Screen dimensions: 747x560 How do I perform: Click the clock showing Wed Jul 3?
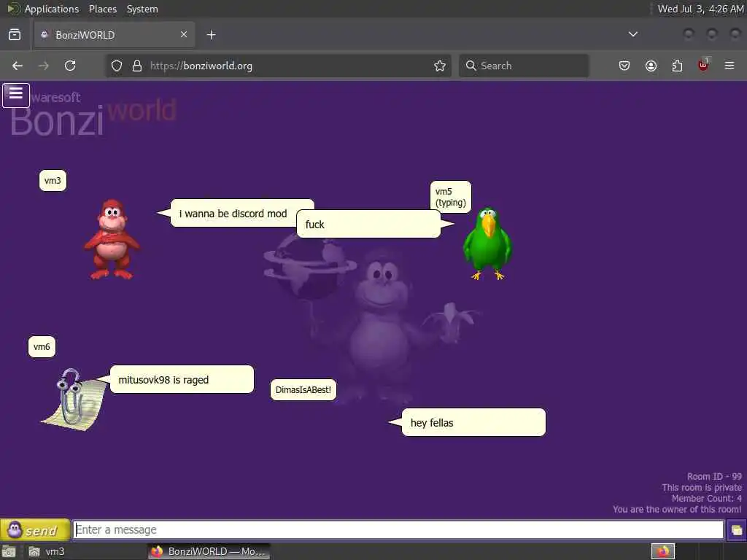[x=700, y=9]
